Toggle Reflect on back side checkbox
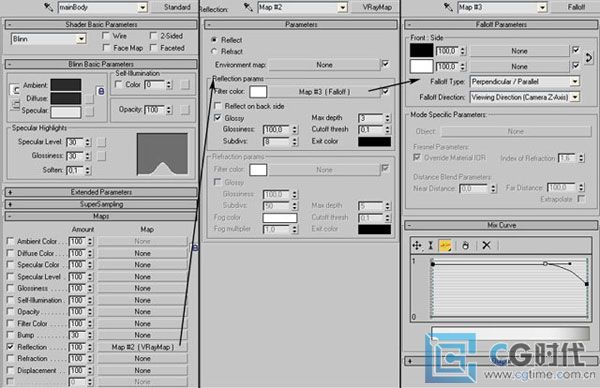The image size is (600, 388). pos(218,106)
